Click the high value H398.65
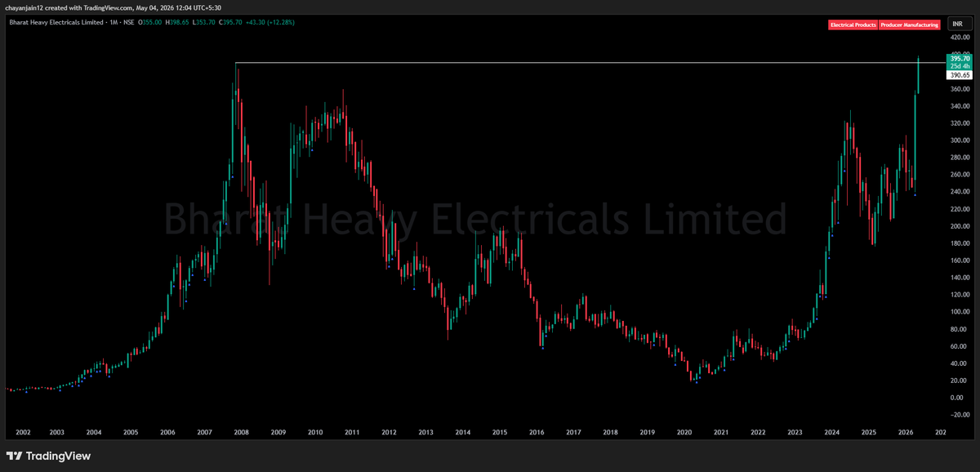980x472 pixels. (178, 22)
